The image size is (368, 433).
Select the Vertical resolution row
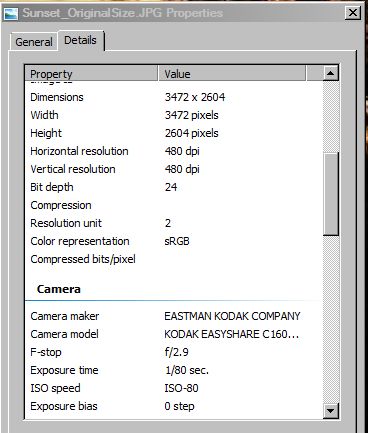click(174, 169)
